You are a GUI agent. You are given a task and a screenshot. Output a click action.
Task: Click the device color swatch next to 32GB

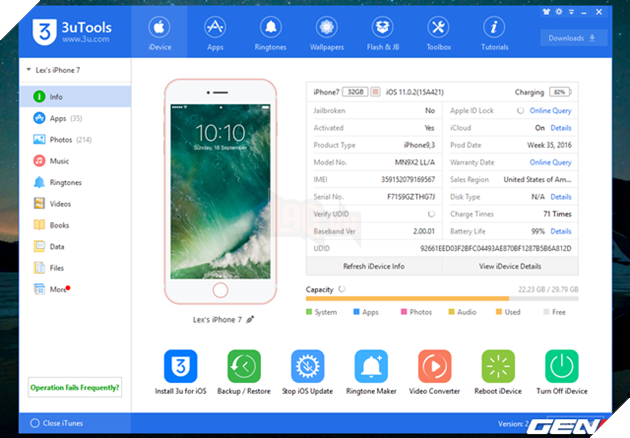coord(375,92)
